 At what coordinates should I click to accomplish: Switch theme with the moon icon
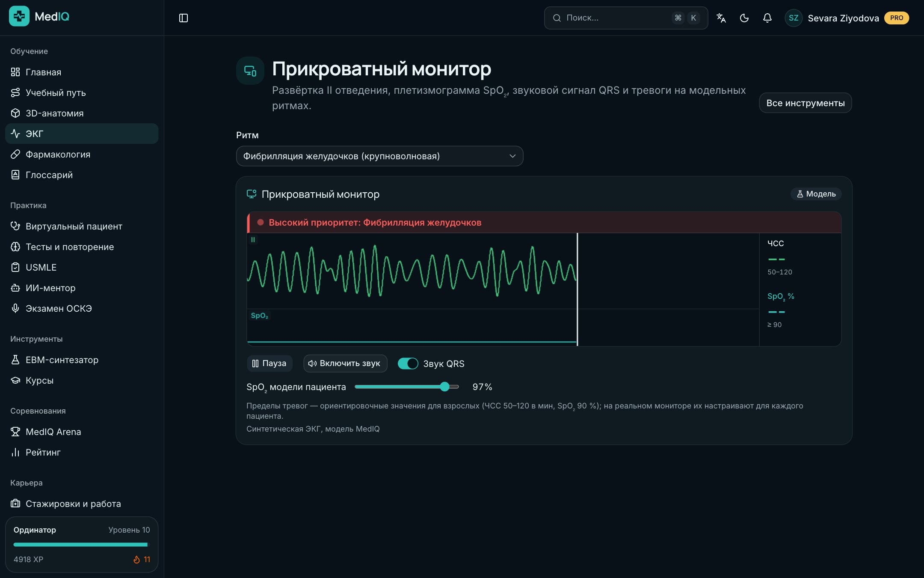point(744,18)
